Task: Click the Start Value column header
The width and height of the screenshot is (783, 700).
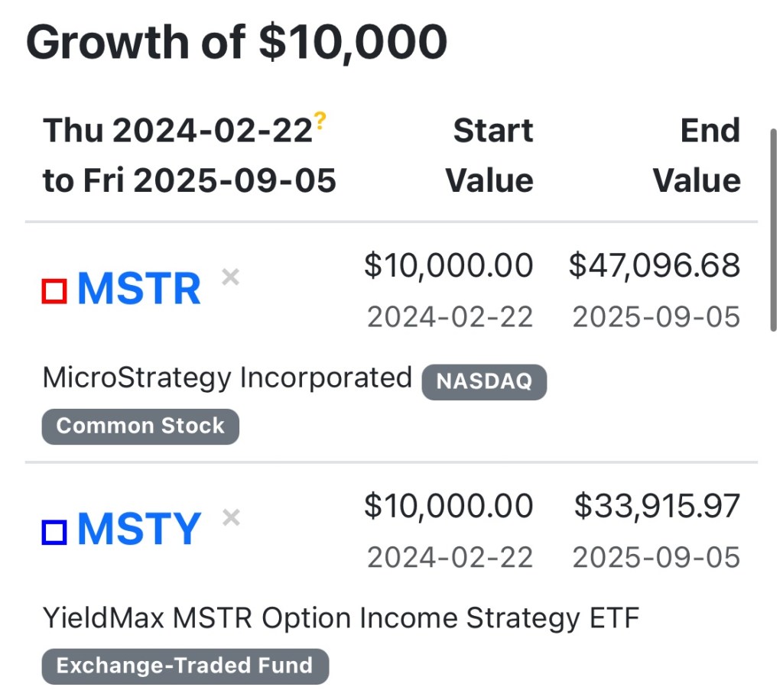Action: click(490, 156)
